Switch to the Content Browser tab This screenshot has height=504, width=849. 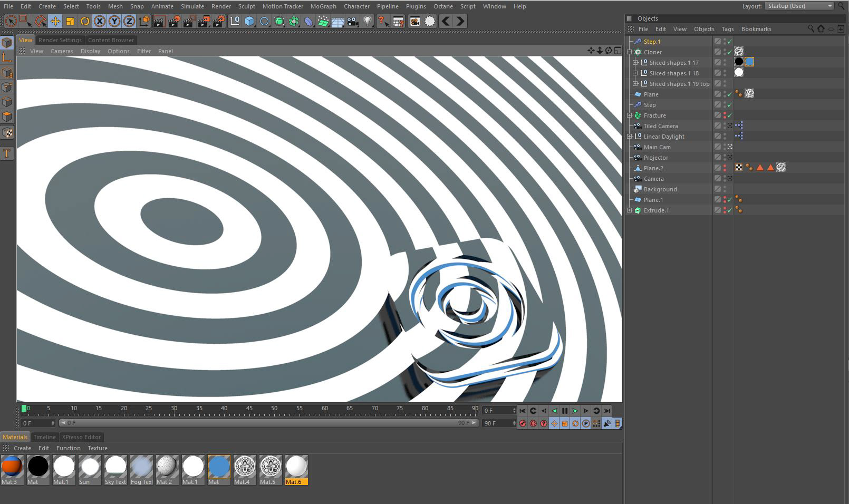click(x=111, y=40)
